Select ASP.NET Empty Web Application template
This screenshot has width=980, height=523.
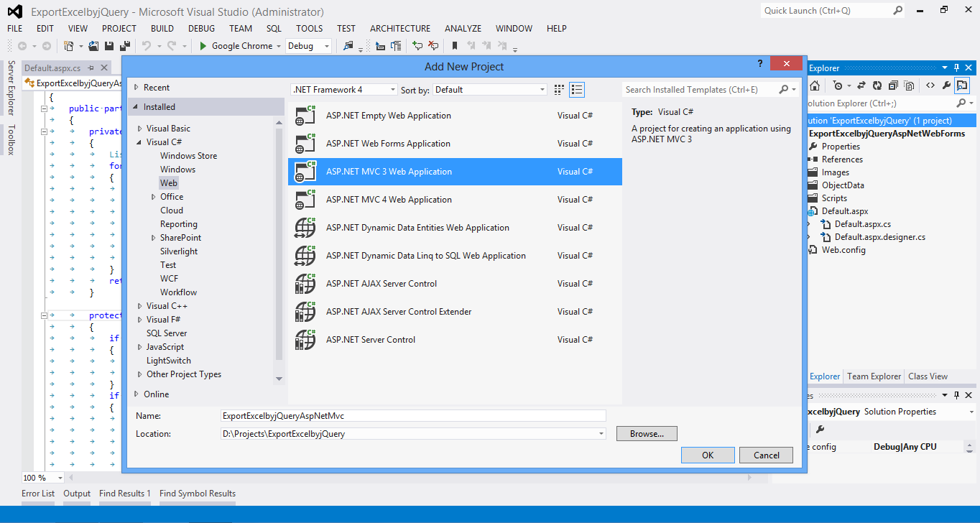coord(455,116)
